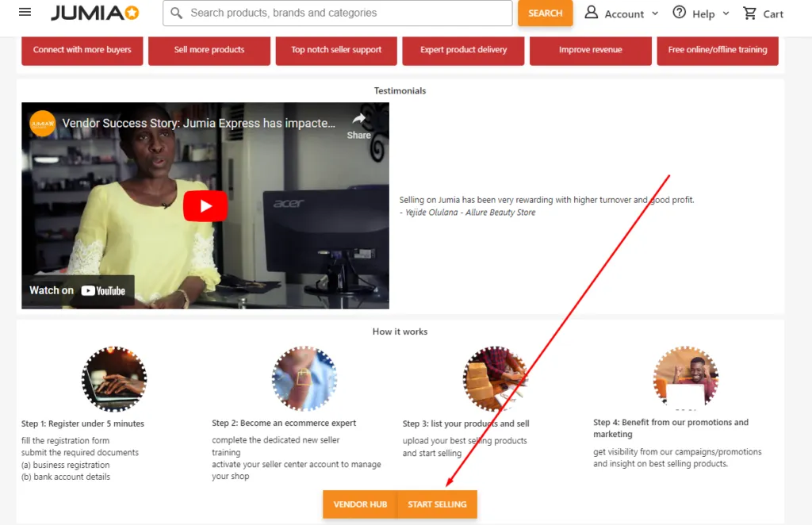Click the Jumia channel avatar on video
Viewport: 812px width, 525px height.
[43, 124]
